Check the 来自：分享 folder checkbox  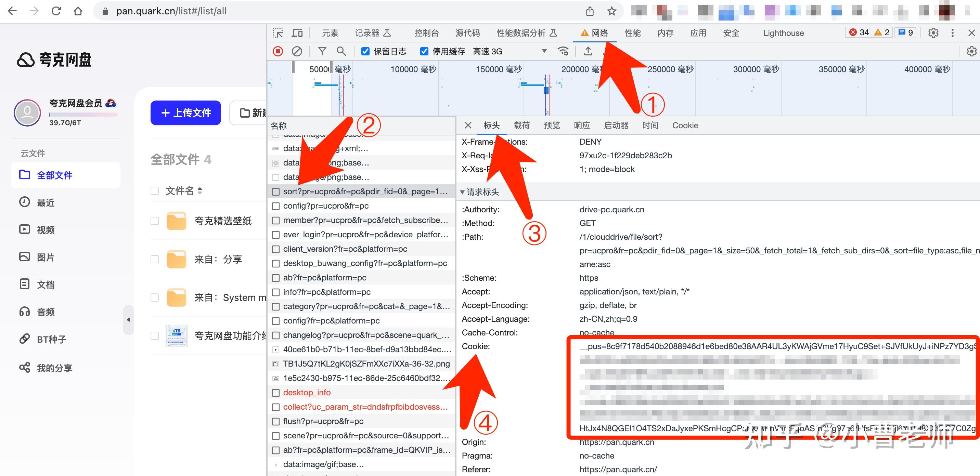(154, 259)
